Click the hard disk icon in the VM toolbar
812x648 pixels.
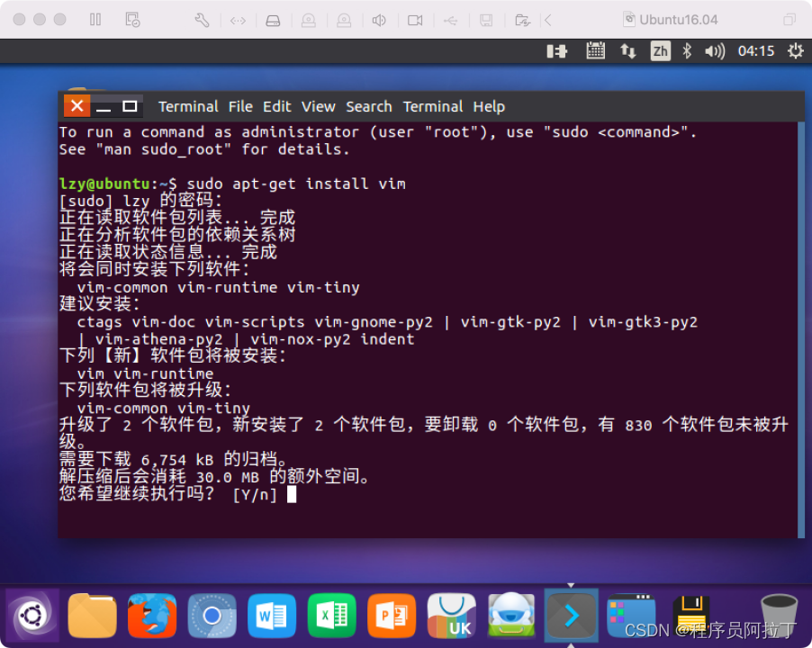tap(273, 19)
